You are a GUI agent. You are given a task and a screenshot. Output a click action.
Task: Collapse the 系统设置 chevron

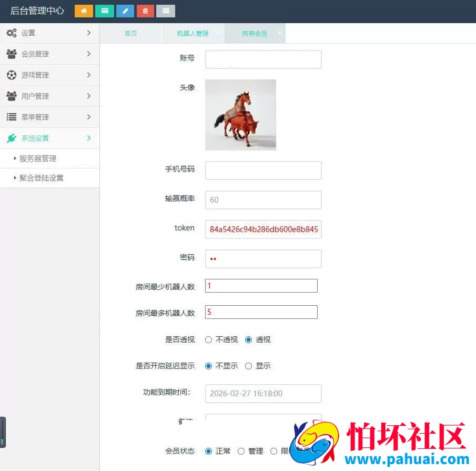(89, 138)
